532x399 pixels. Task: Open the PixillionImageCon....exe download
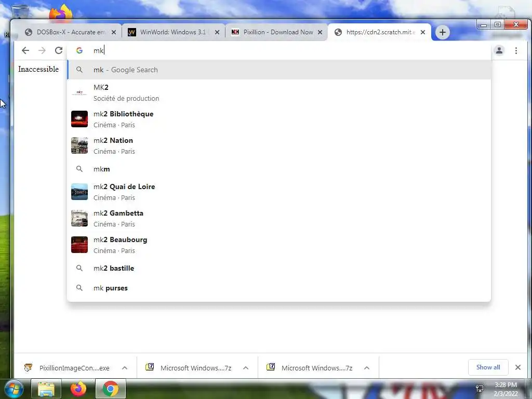click(x=67, y=368)
